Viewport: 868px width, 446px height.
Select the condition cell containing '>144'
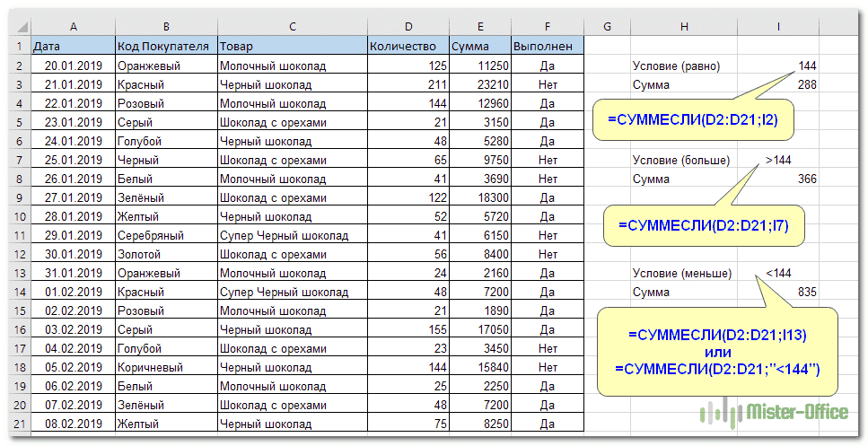pos(778,160)
